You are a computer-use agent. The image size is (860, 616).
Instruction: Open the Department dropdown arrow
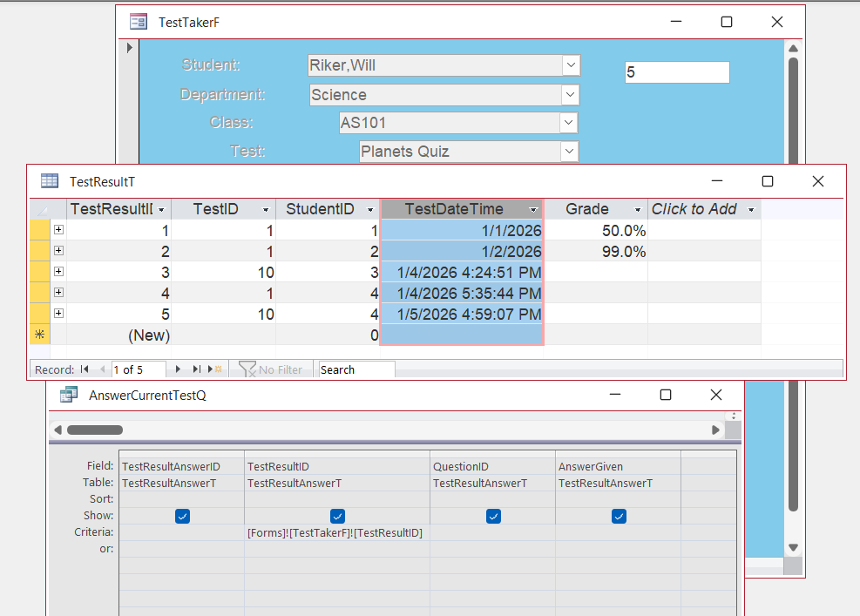571,94
